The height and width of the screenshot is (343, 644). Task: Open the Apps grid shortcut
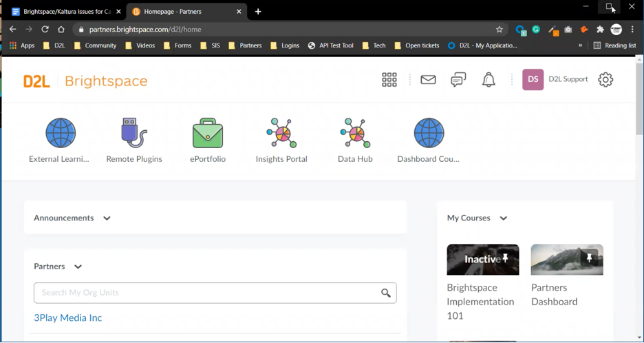pos(22,45)
